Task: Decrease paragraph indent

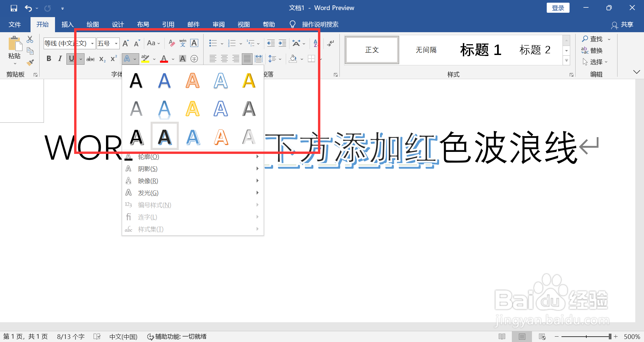Action: click(271, 43)
